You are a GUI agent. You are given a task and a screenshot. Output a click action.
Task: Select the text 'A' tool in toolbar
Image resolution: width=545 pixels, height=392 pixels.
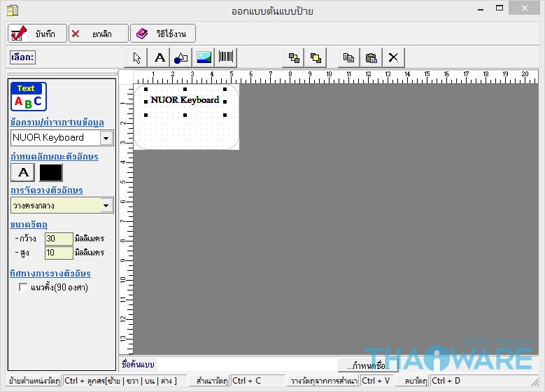pos(160,57)
